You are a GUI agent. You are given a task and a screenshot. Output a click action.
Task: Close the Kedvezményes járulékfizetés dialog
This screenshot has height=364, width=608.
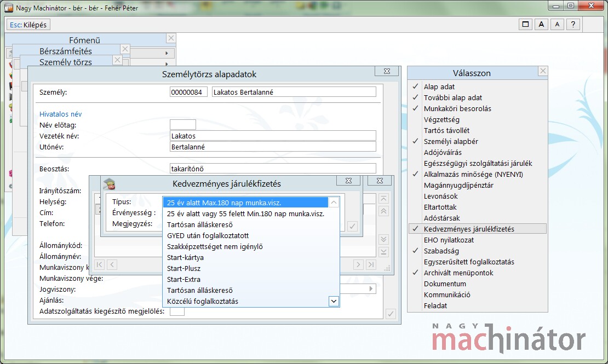348,181
